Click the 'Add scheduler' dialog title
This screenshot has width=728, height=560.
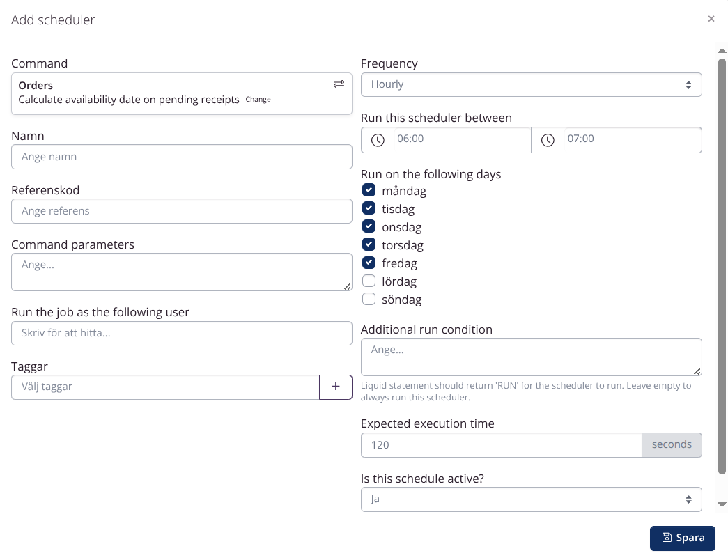pyautogui.click(x=53, y=20)
